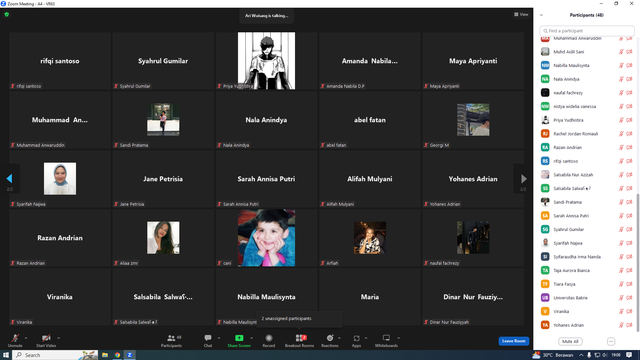Select Rachel Jordan Romauli in participants list

(x=587, y=133)
